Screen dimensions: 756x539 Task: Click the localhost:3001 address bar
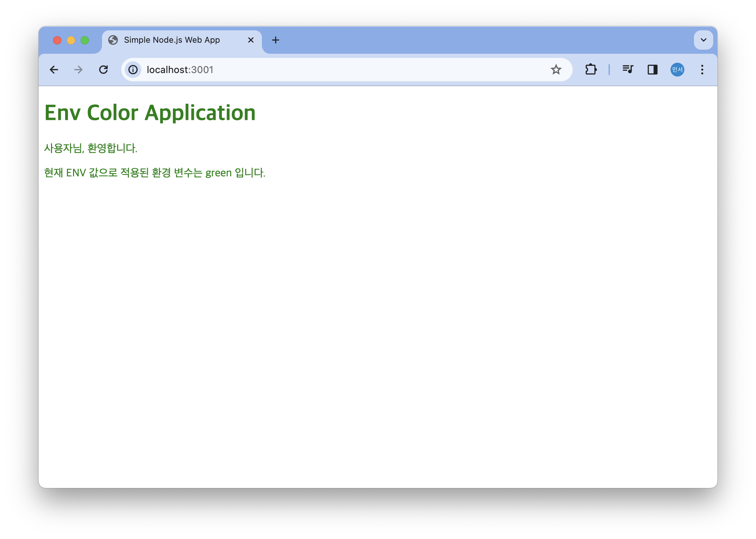[x=310, y=70]
